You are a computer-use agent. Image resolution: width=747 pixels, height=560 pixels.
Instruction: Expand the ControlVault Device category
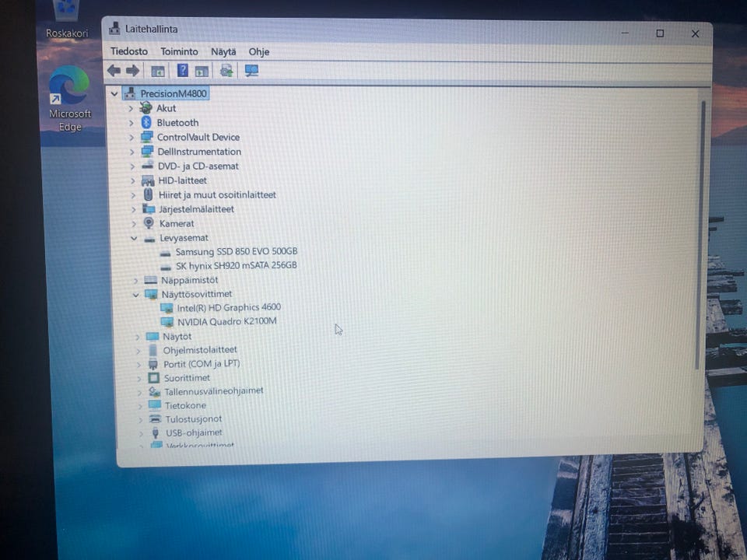(132, 138)
